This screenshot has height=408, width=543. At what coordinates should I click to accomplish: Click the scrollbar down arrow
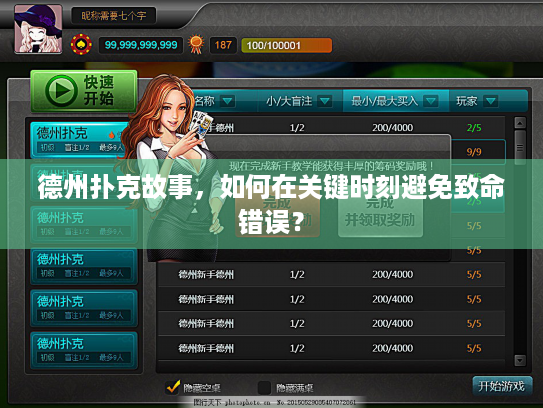point(520,360)
